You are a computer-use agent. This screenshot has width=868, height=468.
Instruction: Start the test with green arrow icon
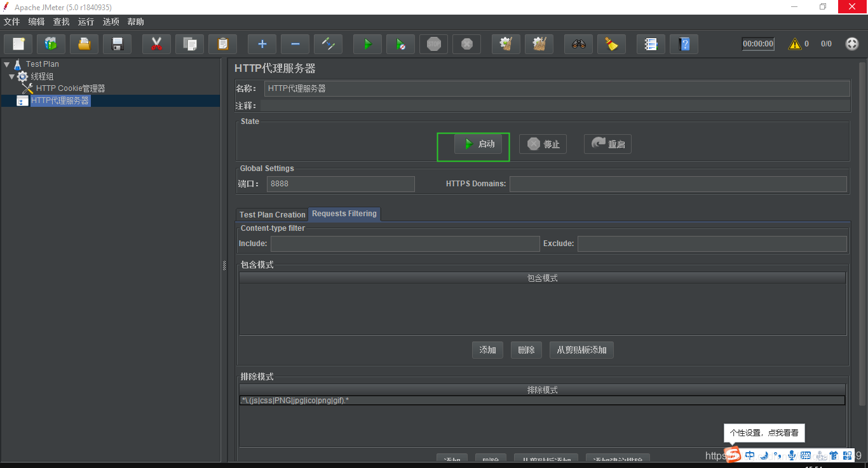[368, 44]
